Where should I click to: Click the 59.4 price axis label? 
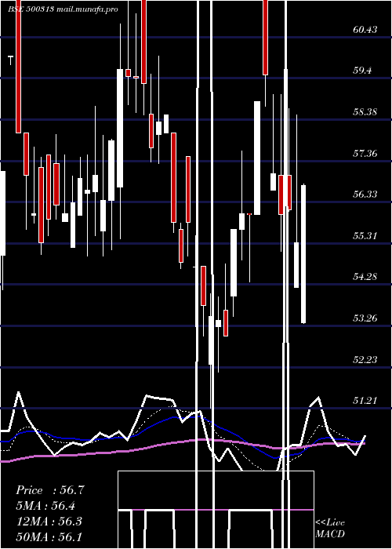click(362, 71)
